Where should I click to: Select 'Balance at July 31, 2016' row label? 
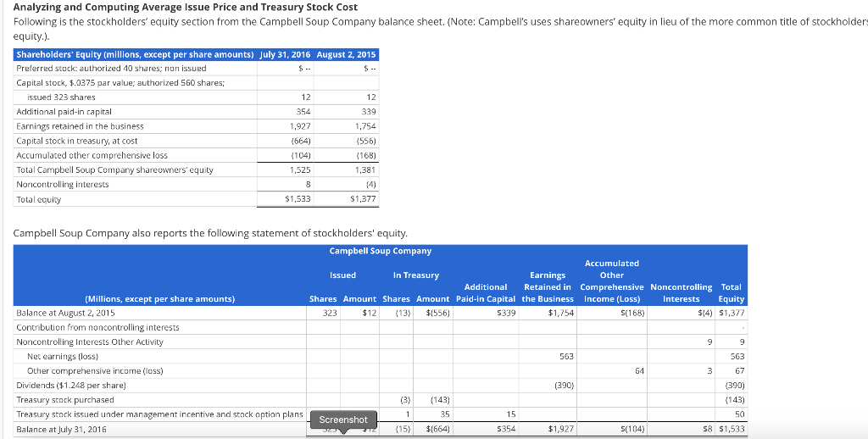(61, 429)
